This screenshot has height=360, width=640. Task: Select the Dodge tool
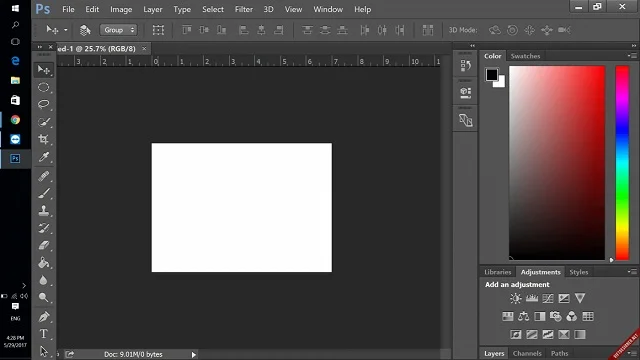point(44,298)
